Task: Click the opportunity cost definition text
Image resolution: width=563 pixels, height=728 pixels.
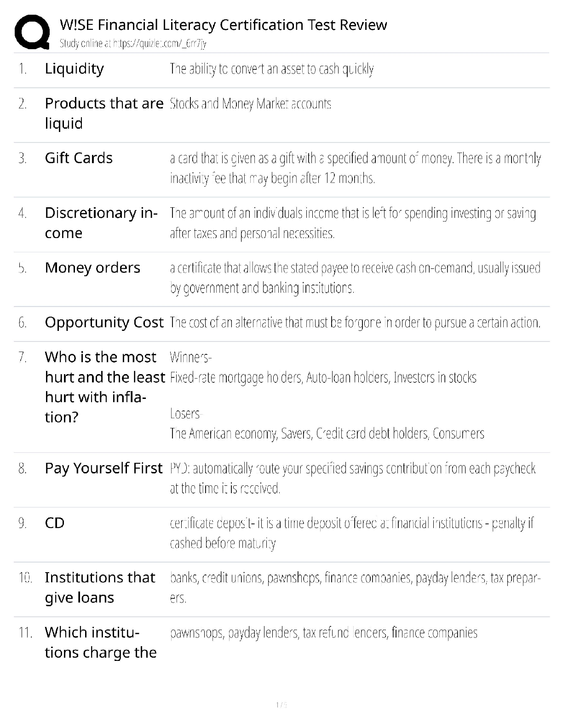Action: click(355, 323)
